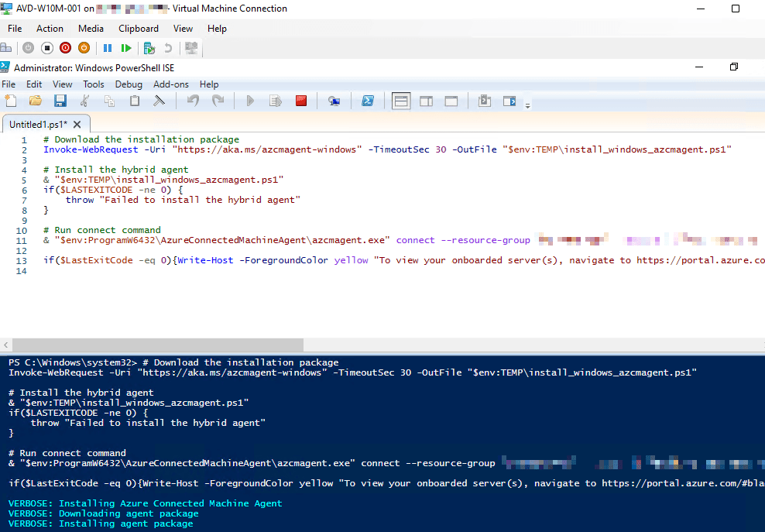Open a new remote PowerShell tab
765x532 pixels.
(334, 101)
